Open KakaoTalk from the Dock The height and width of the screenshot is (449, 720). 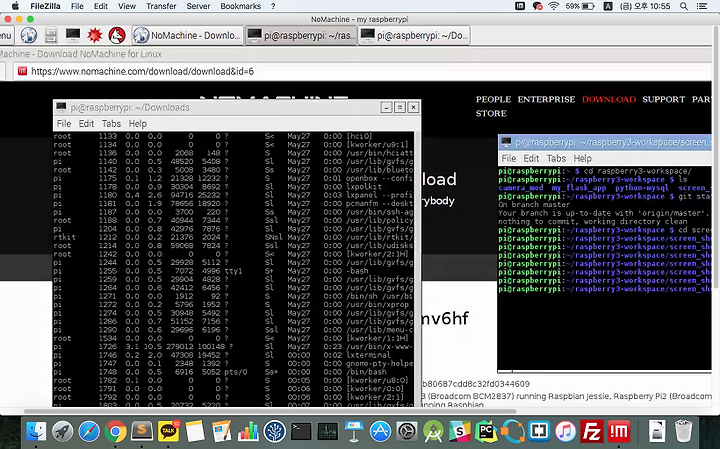pos(169,431)
